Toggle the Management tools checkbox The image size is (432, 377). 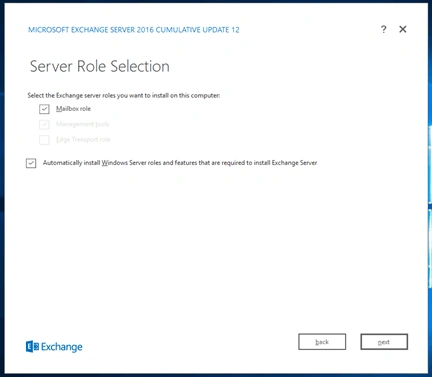(x=44, y=124)
